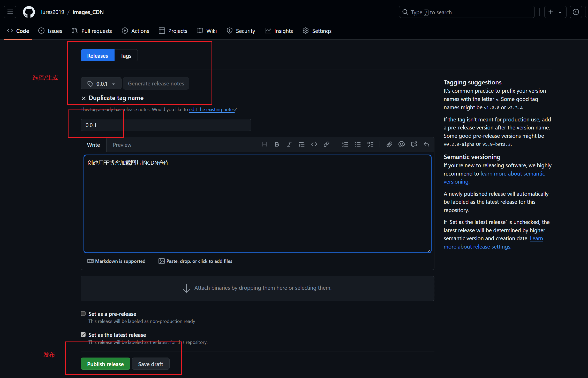Switch to the Tags tab
The height and width of the screenshot is (378, 588).
[126, 56]
